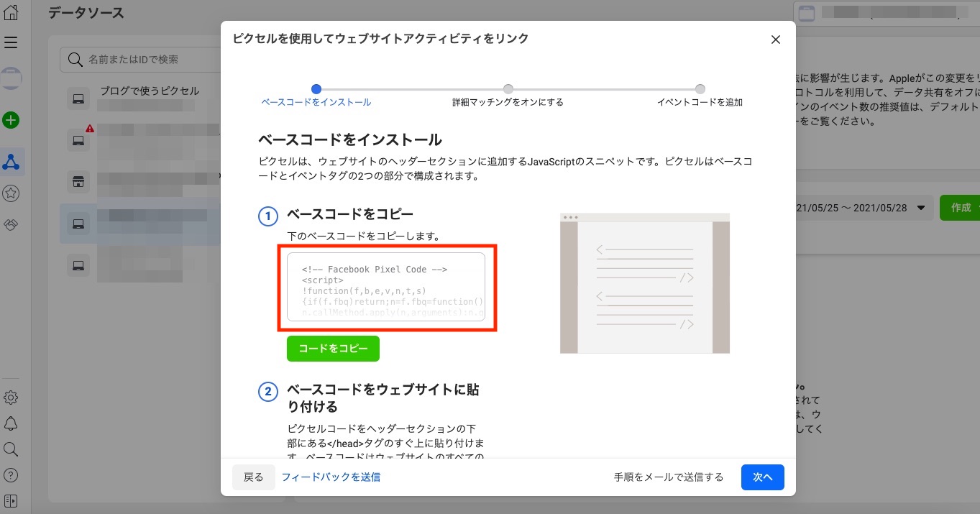Select the data sources triangle icon

click(11, 162)
